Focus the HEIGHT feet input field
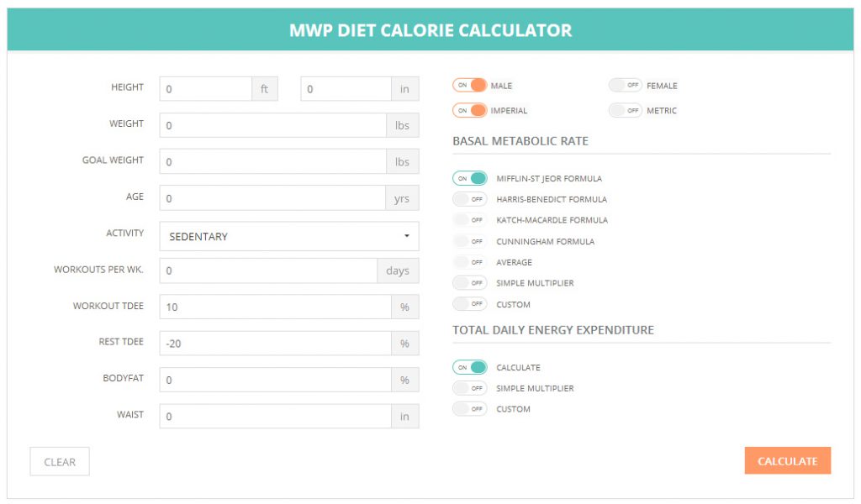Image resolution: width=861 pixels, height=504 pixels. (x=205, y=89)
